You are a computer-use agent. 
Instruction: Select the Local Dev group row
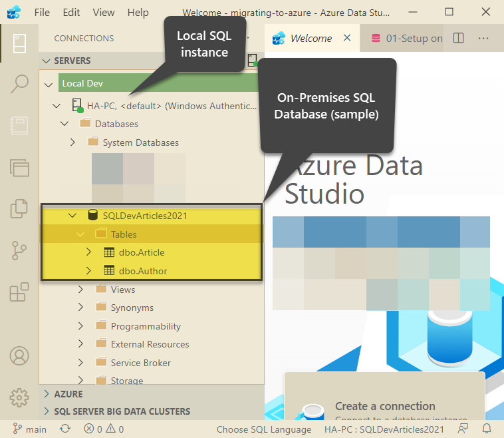158,83
